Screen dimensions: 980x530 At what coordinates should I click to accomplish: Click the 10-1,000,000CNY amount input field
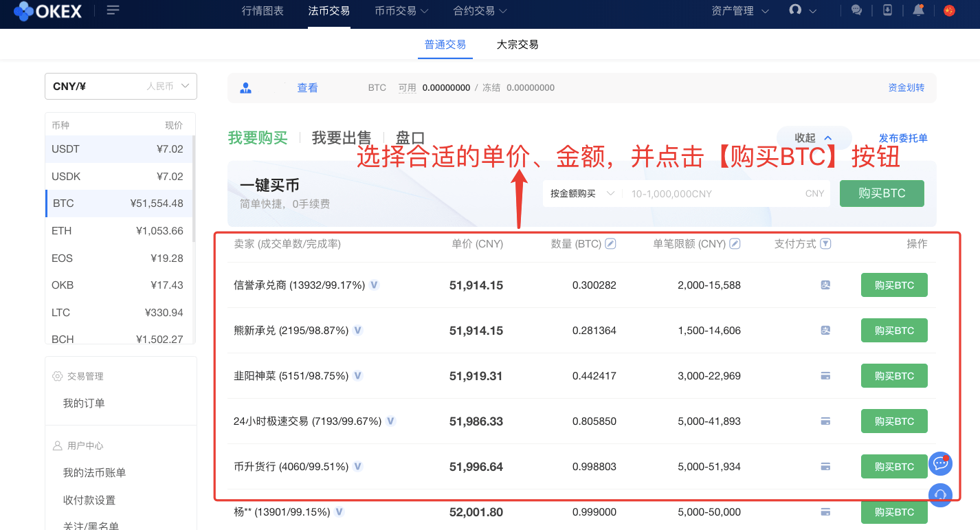point(726,194)
